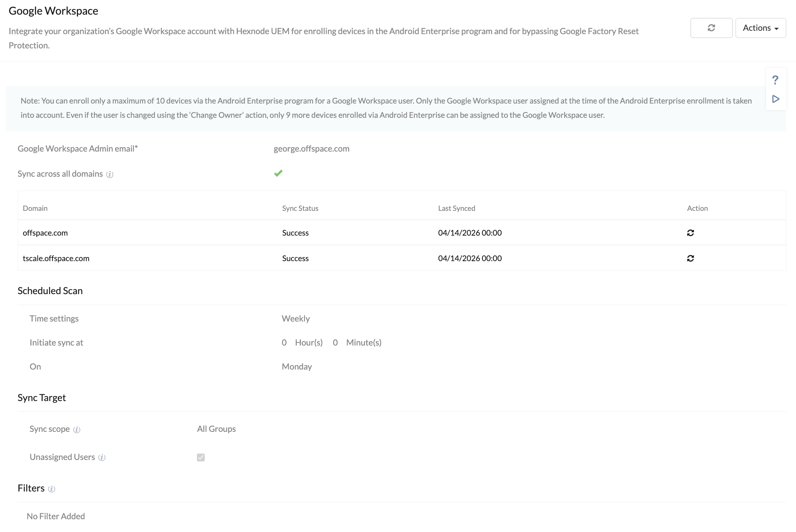Click the green Sync across all domains checkmark

[x=278, y=173]
